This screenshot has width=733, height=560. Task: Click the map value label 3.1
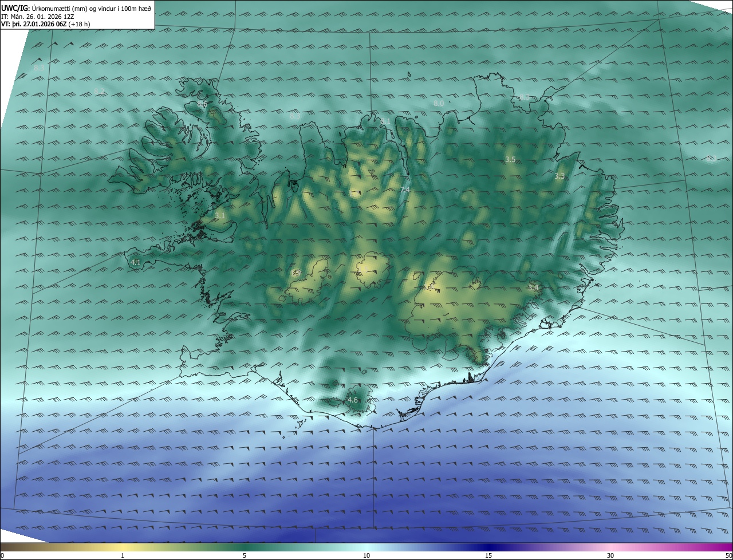(220, 216)
